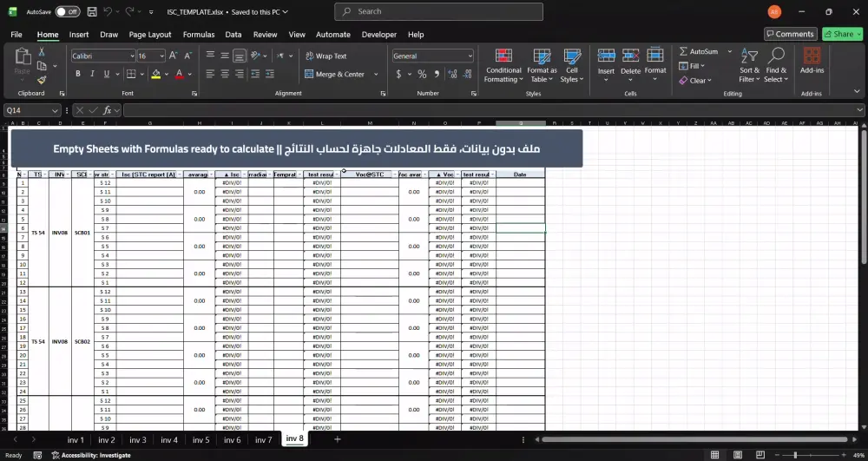Apply percent style format
Viewport: 868px width, 461px height.
coord(422,74)
